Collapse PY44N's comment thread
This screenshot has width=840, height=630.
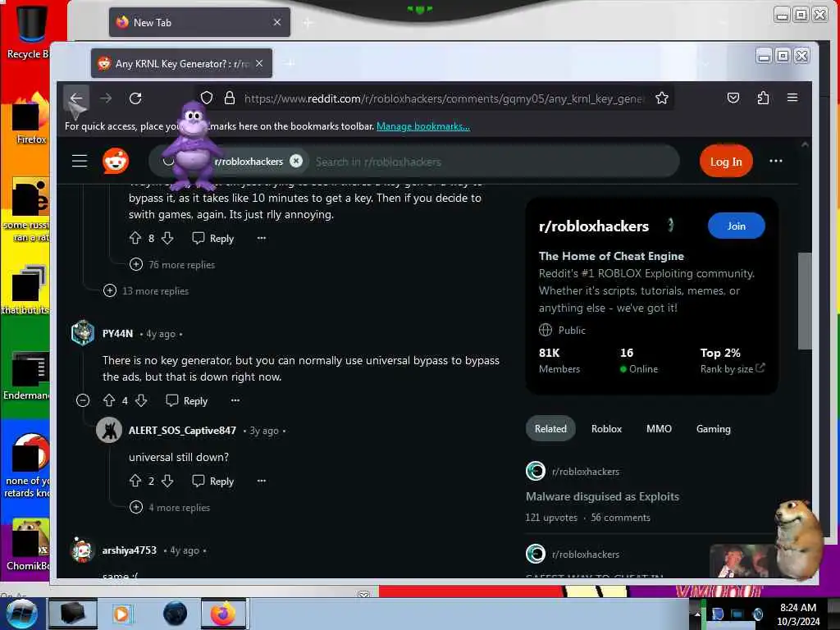(83, 400)
